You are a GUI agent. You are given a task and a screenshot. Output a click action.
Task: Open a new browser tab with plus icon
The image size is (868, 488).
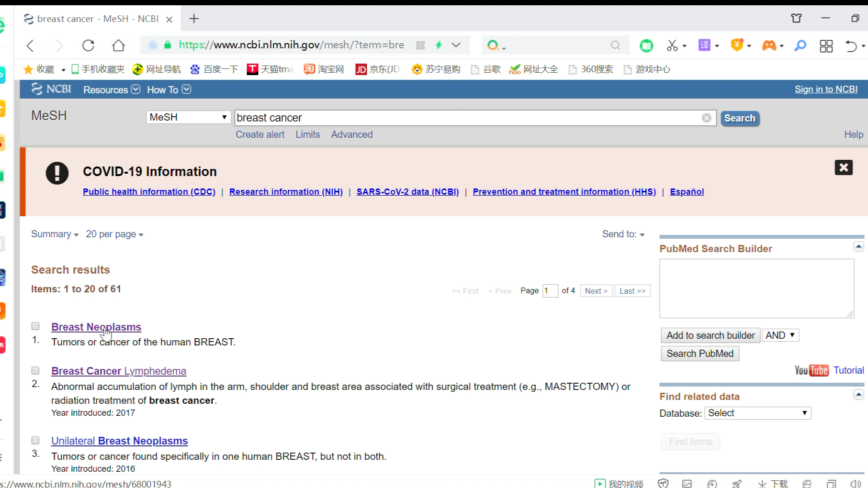tap(194, 19)
